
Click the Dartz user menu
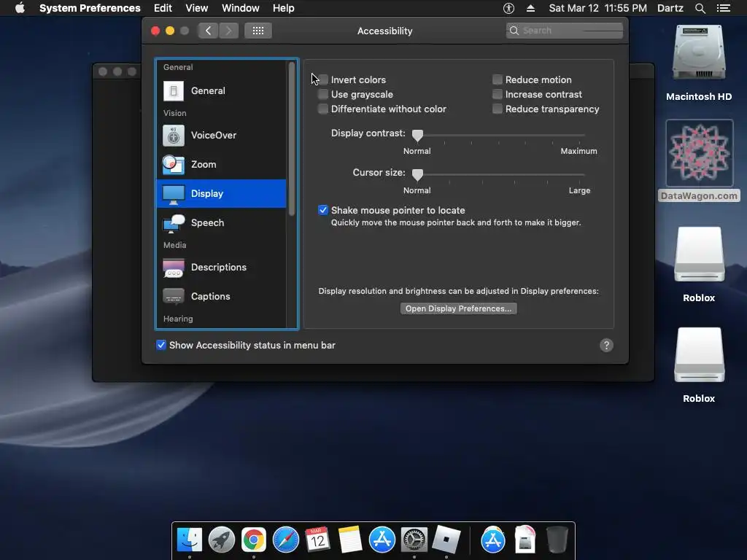pyautogui.click(x=670, y=8)
